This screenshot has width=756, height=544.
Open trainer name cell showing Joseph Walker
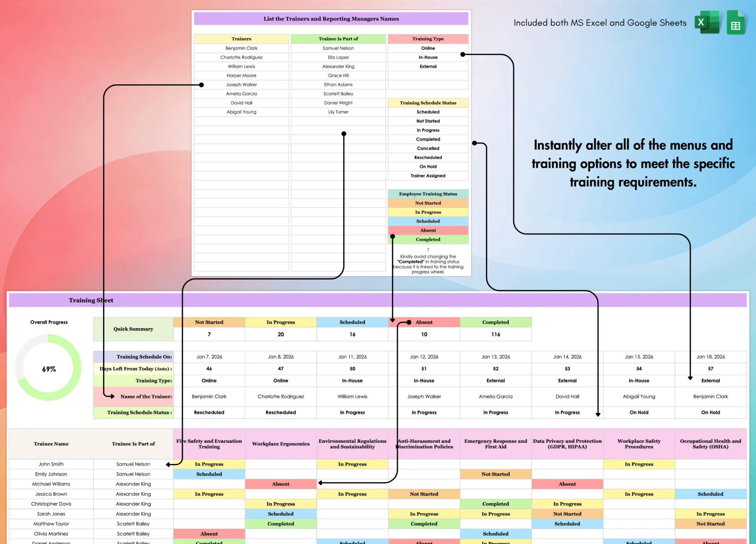point(424,397)
